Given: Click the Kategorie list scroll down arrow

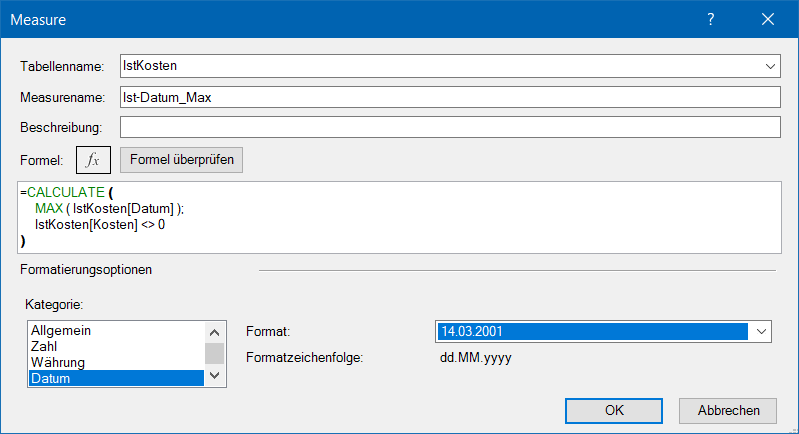Looking at the screenshot, I should pyautogui.click(x=214, y=377).
